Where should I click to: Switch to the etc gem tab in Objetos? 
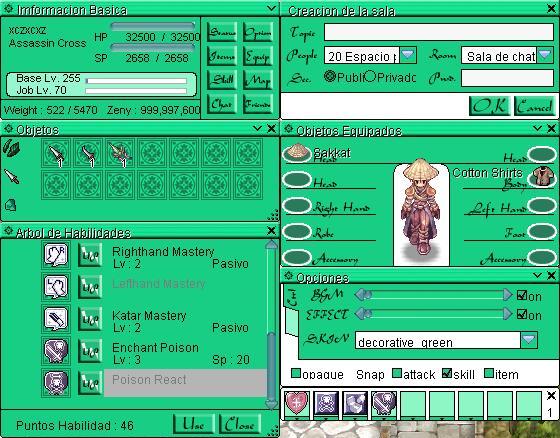(x=11, y=205)
